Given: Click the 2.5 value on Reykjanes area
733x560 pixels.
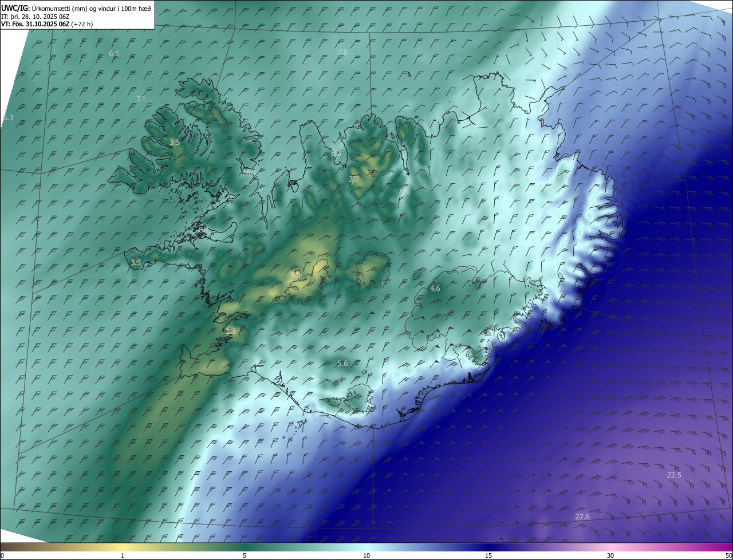Looking at the screenshot, I should click(231, 332).
